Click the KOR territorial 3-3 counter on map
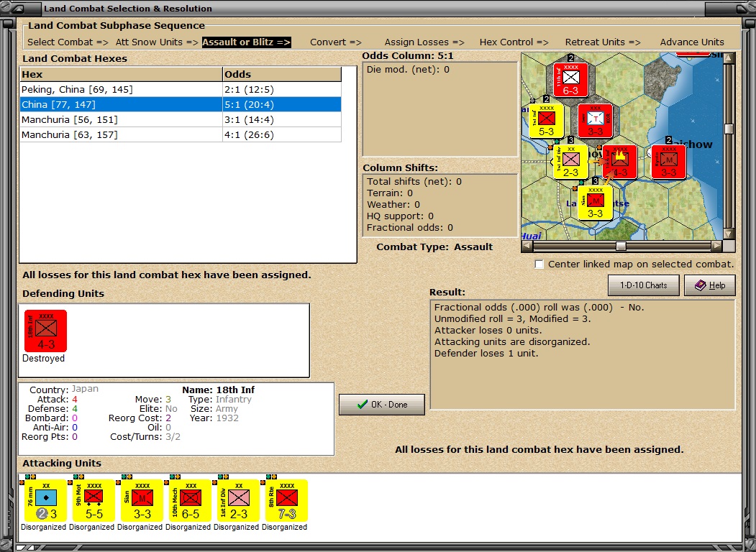Viewport: 756px width, 552px height. click(x=595, y=121)
